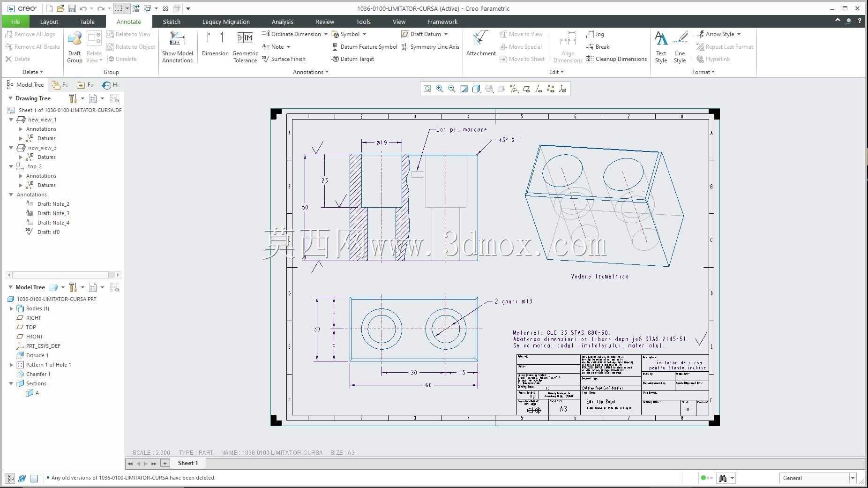Click the Zoom In magnifier icon
868x488 pixels.
click(439, 89)
